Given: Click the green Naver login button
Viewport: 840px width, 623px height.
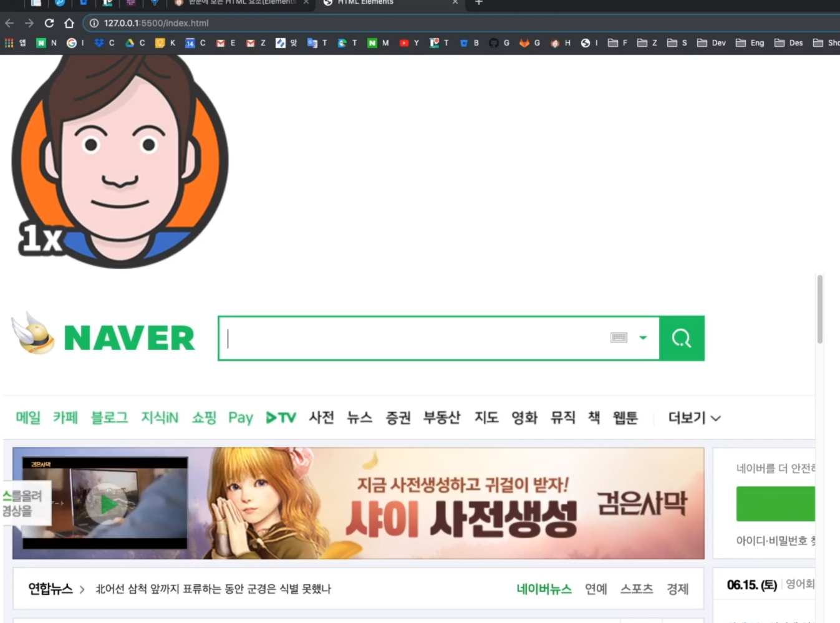Looking at the screenshot, I should tap(776, 504).
